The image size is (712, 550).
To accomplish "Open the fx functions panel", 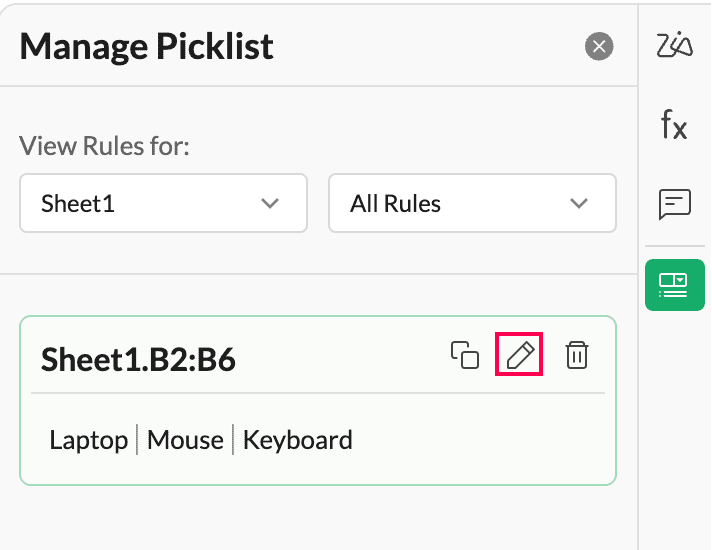I will click(674, 125).
